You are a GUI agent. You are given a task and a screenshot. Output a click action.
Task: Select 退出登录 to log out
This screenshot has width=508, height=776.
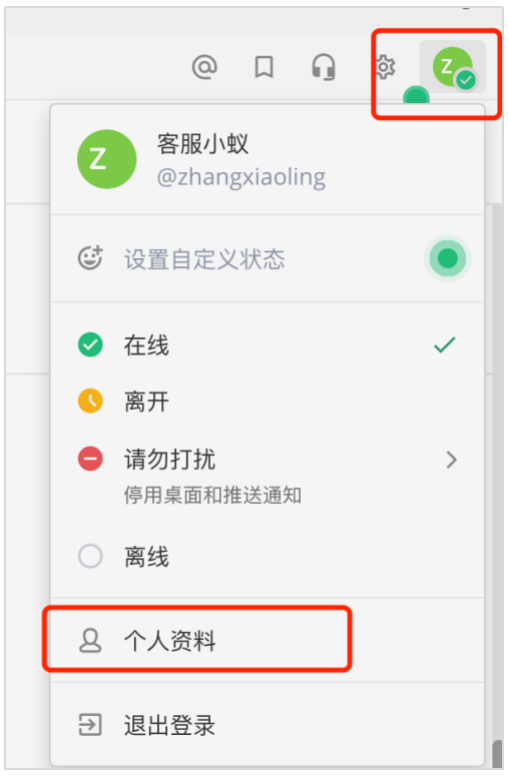pyautogui.click(x=267, y=725)
